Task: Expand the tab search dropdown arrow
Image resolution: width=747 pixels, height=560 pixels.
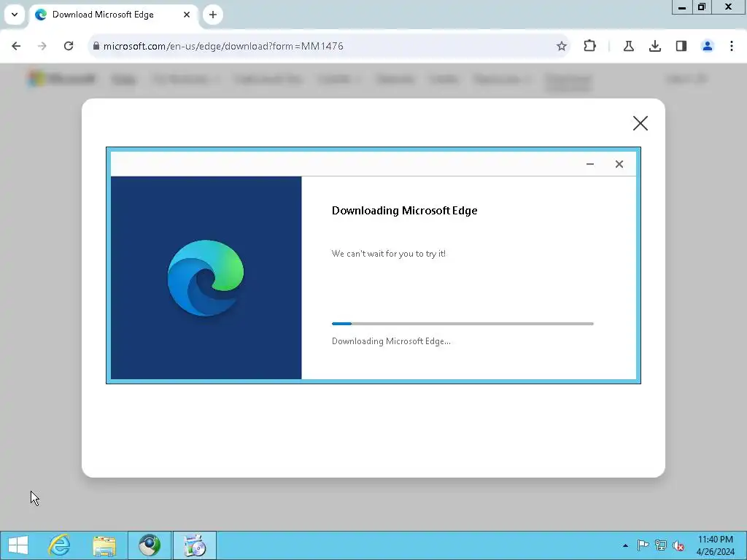Action: 15,15
